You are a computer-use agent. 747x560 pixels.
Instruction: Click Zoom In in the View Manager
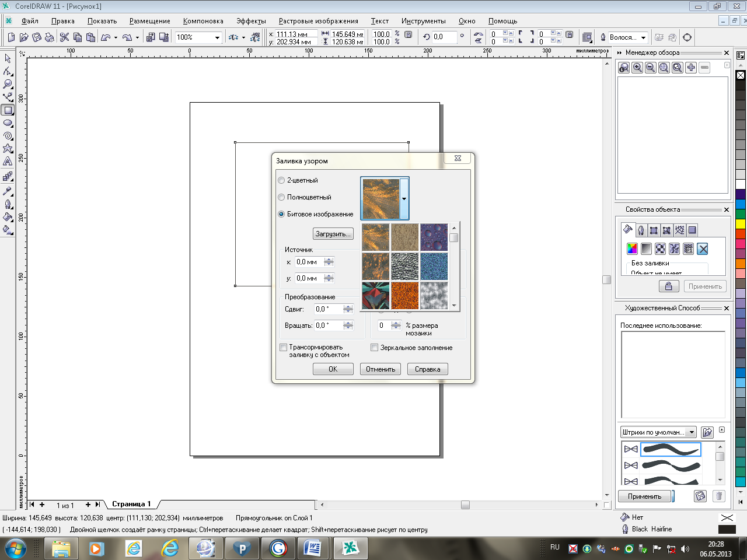[x=637, y=68]
